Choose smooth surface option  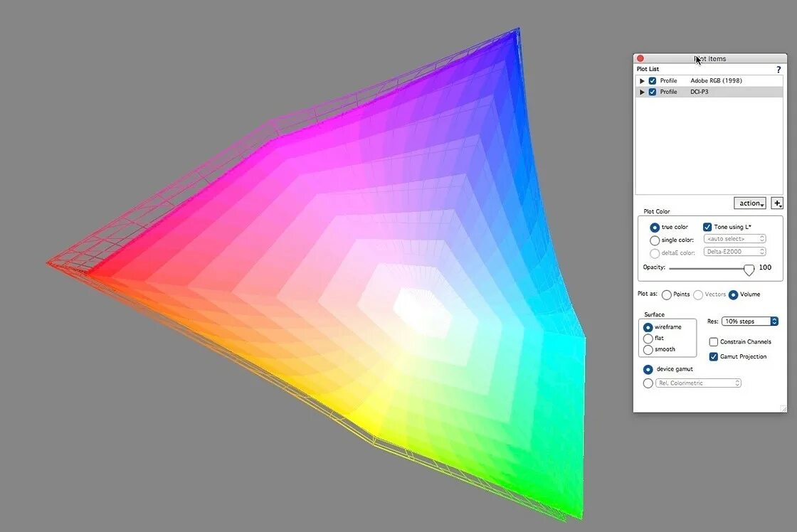pyautogui.click(x=648, y=350)
